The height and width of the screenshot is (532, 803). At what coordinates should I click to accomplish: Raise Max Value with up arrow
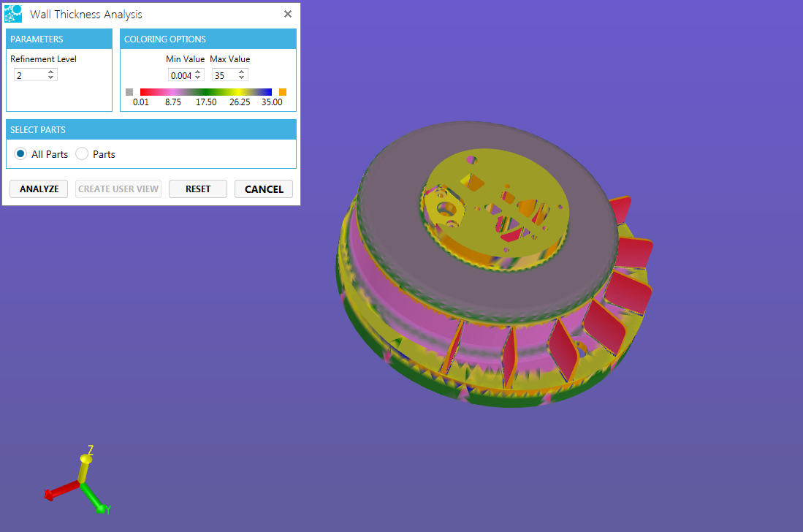(242, 72)
